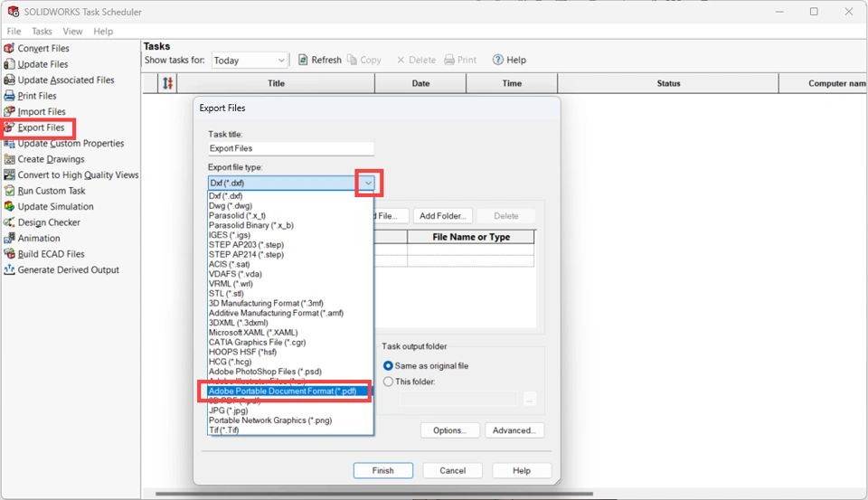The image size is (868, 500).
Task: Click the Status column header
Action: click(668, 83)
